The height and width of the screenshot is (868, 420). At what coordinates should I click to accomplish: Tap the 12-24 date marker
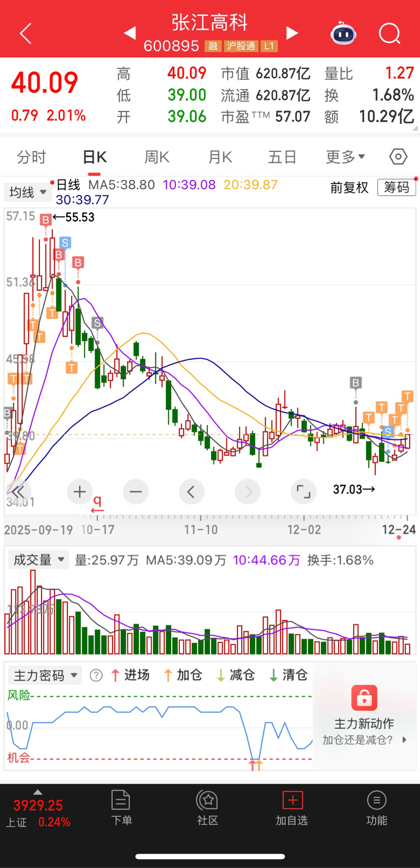click(399, 530)
